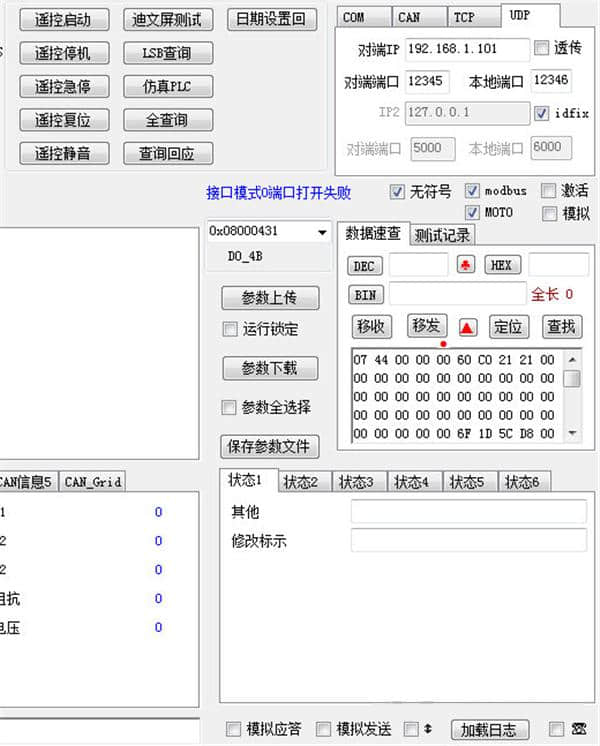Image resolution: width=600 pixels, height=746 pixels.
Task: Click the 对端IP address input field
Action: coord(467,50)
